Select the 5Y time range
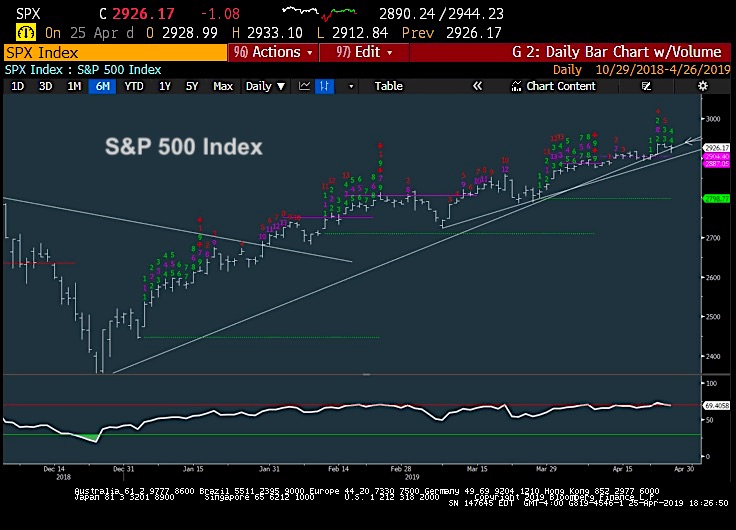The image size is (736, 530). 192,86
